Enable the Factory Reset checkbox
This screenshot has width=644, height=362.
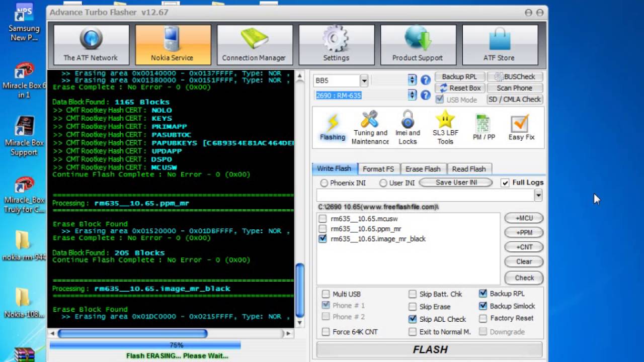(x=483, y=318)
